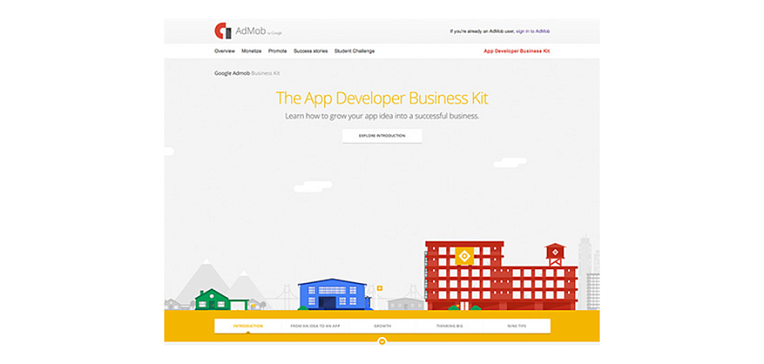Open the Overview menu item
This screenshot has height=364, width=764.
click(225, 51)
